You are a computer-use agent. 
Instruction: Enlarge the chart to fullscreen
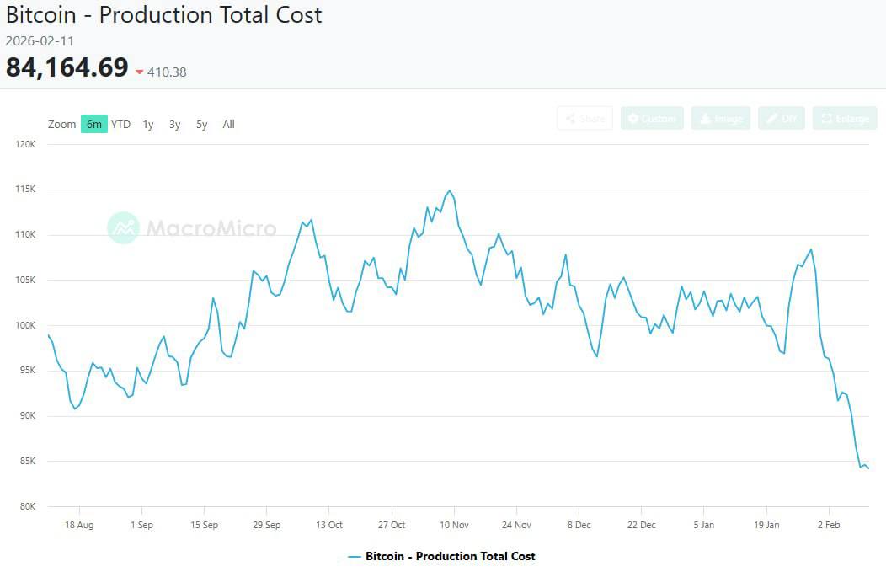(845, 119)
